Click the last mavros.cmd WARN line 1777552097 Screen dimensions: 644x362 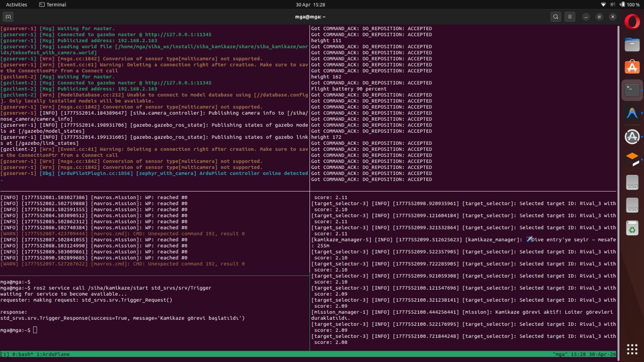122,264
